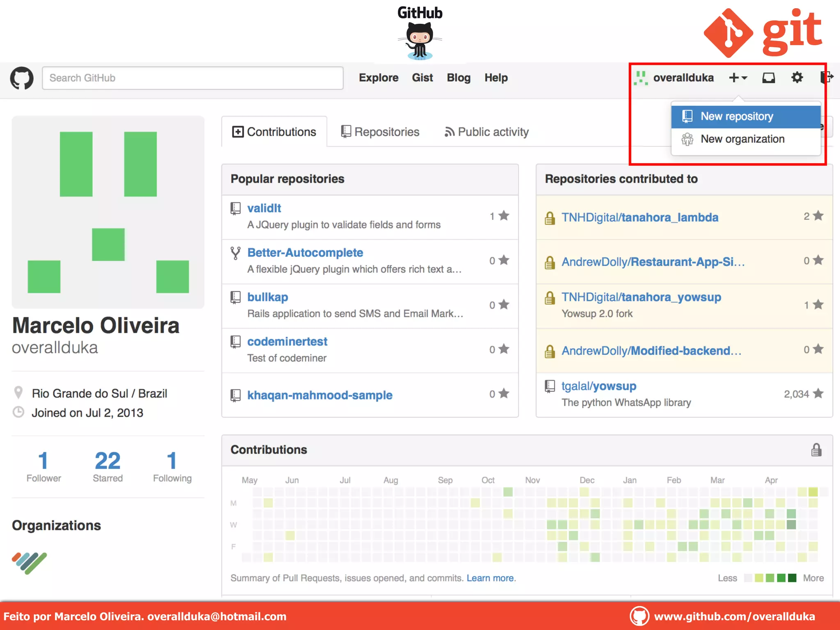Image resolution: width=840 pixels, height=630 pixels.
Task: Open the plus create-new dropdown
Action: (x=738, y=78)
